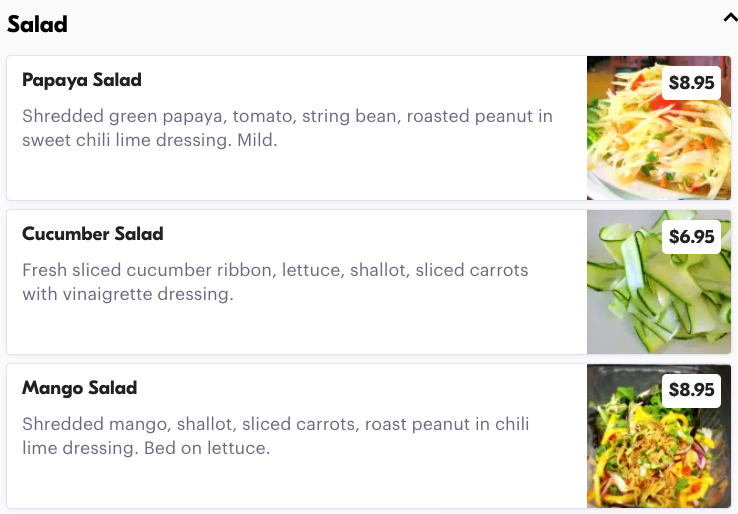The image size is (738, 514).
Task: Click the Papaya Salad $8.95 price tag
Action: [x=692, y=83]
